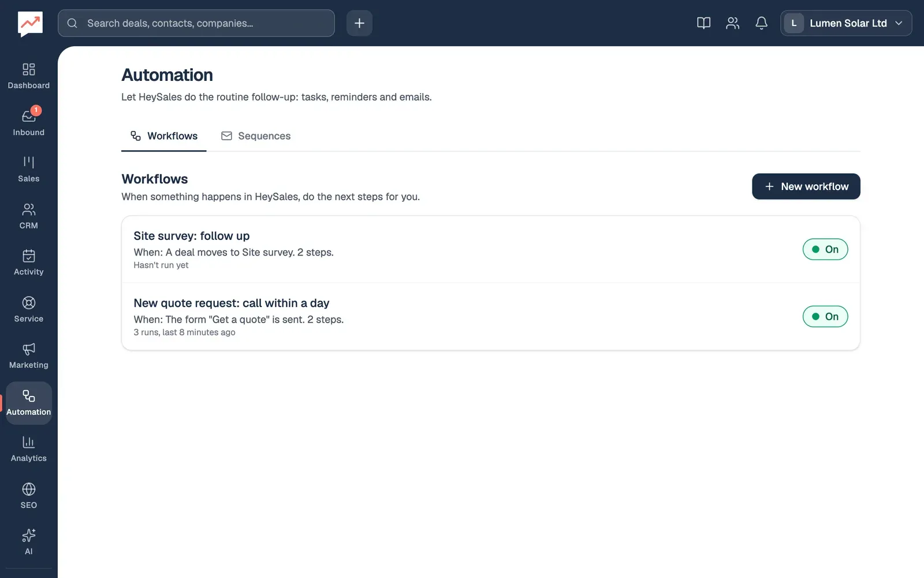Click "Hasn't run yet" status text
Image resolution: width=924 pixels, height=578 pixels.
point(161,265)
